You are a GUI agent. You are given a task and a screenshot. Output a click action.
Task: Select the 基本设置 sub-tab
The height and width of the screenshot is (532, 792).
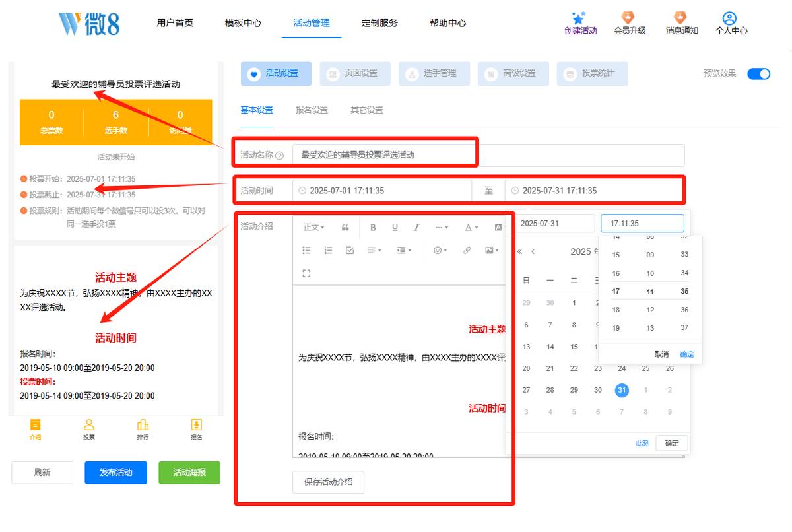pyautogui.click(x=257, y=110)
